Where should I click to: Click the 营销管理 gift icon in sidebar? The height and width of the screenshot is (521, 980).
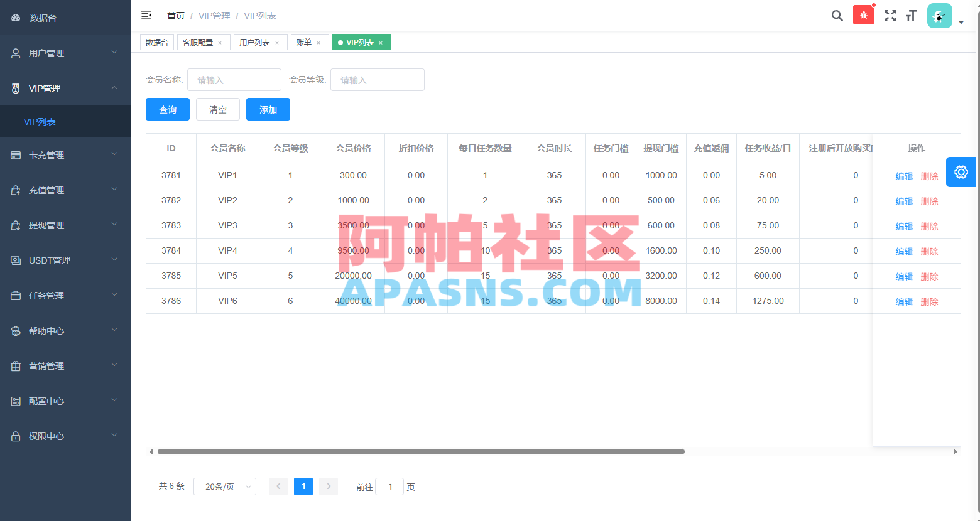(x=16, y=366)
